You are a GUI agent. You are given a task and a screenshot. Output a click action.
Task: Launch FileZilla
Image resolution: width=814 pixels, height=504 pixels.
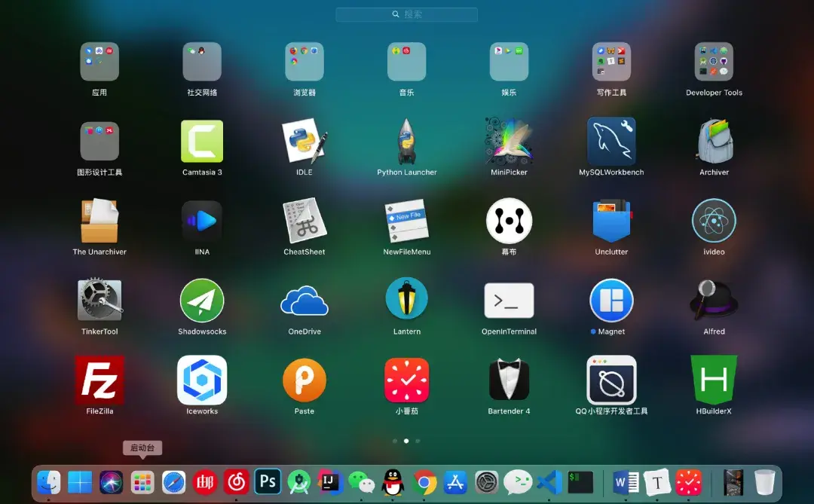pyautogui.click(x=99, y=380)
